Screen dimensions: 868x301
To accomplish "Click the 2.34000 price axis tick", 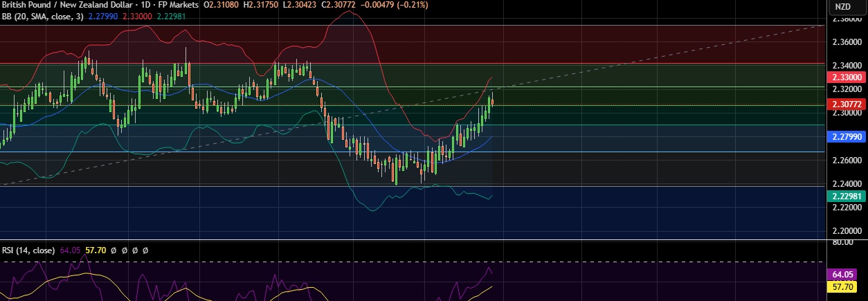I will tap(847, 66).
